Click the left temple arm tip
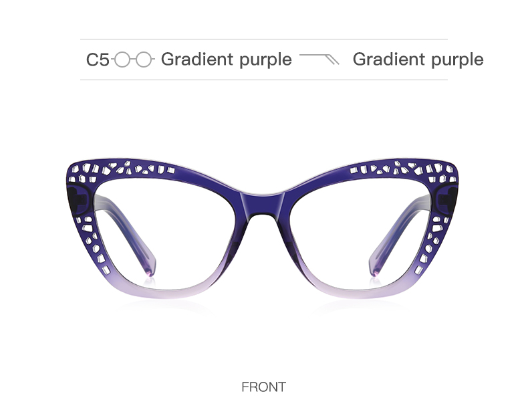This screenshot has height=420, width=528. click(x=150, y=266)
